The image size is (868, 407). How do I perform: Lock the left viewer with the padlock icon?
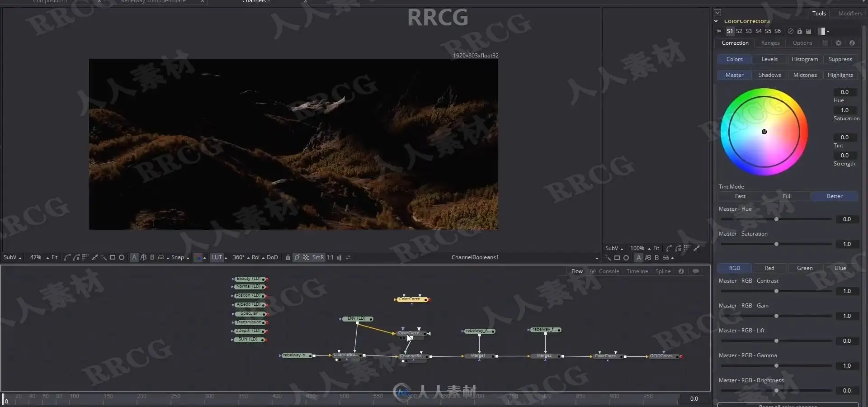[x=288, y=257]
